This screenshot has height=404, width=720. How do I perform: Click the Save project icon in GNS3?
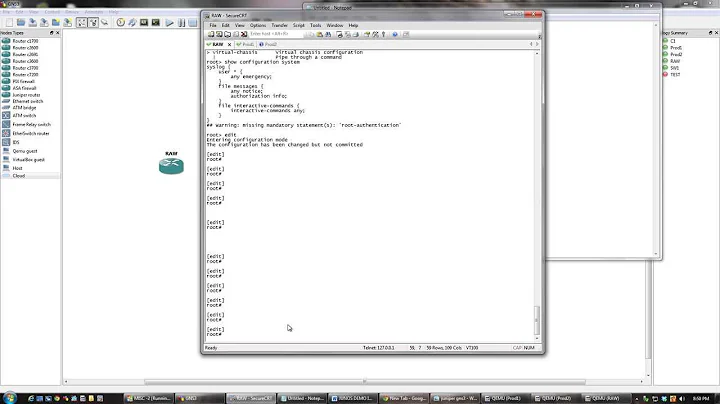point(33,22)
